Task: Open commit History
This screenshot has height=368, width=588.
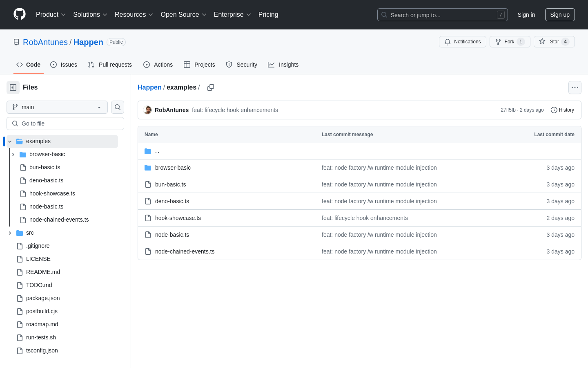Action: pyautogui.click(x=563, y=110)
